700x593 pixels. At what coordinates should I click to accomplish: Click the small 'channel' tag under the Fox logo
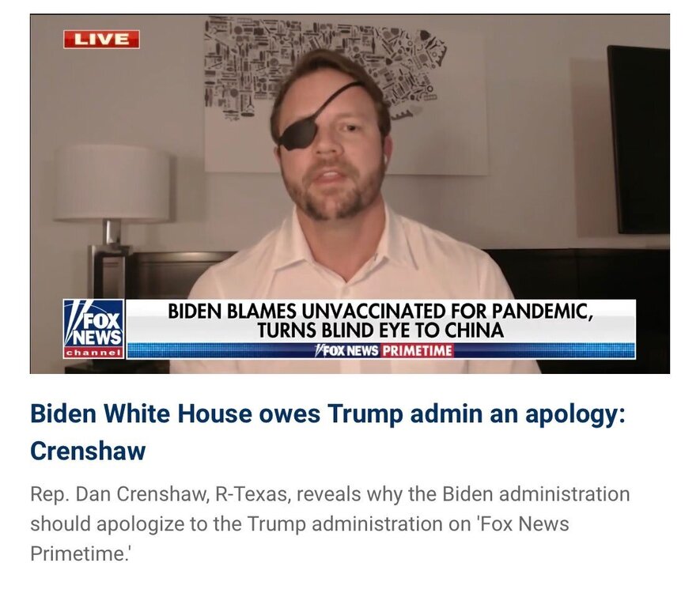point(93,353)
